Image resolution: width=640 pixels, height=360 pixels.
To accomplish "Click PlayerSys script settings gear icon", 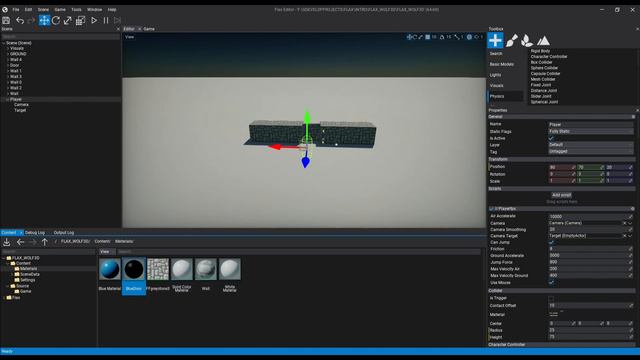I will [x=633, y=209].
